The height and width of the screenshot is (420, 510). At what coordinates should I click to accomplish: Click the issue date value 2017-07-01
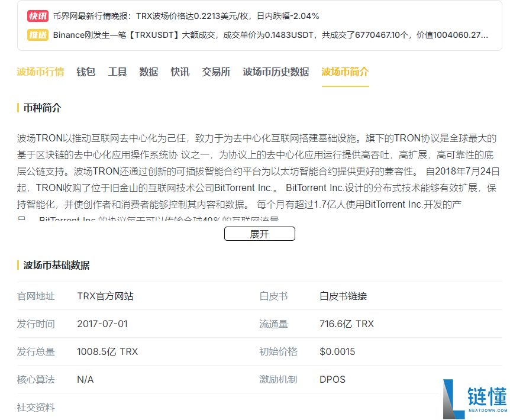102,324
